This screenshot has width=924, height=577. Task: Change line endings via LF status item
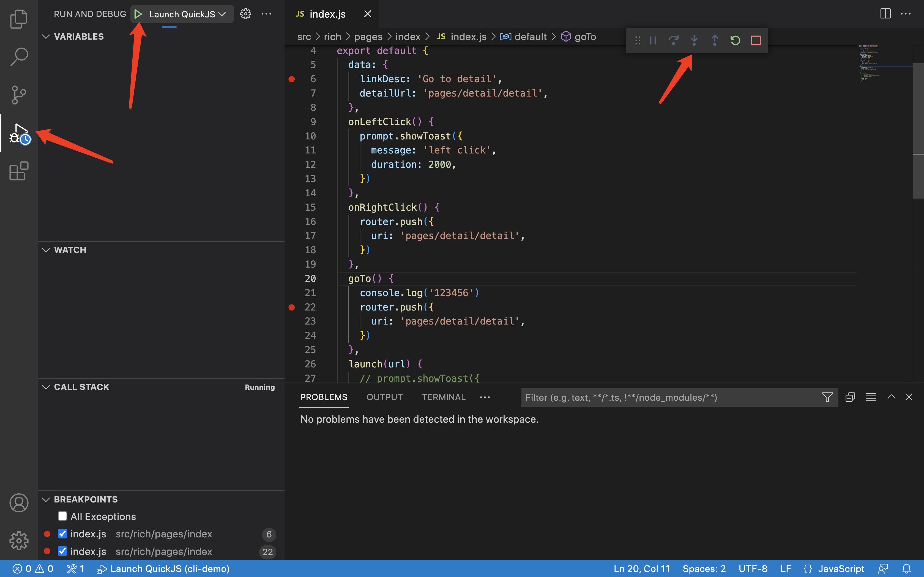click(x=785, y=568)
